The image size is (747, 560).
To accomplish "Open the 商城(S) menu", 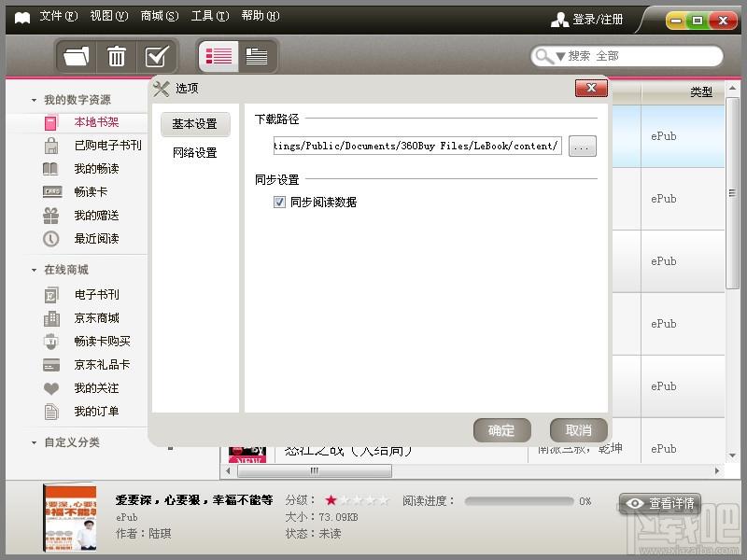I will click(160, 16).
